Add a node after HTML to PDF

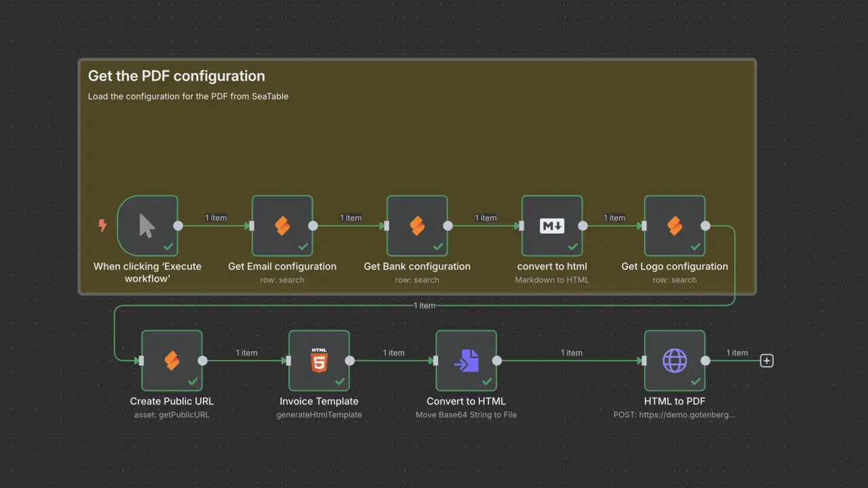click(x=766, y=361)
